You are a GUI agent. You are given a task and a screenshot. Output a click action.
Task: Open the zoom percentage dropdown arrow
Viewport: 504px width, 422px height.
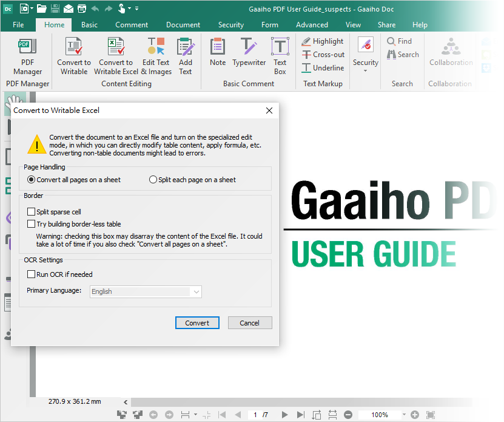point(404,415)
